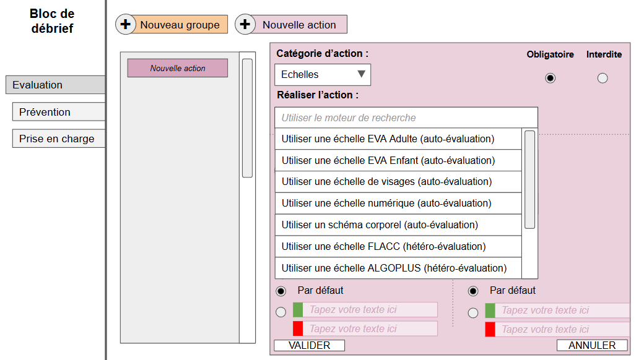Viewport: 644px width, 360px height.
Task: Click the left green color swatch
Action: click(x=298, y=310)
